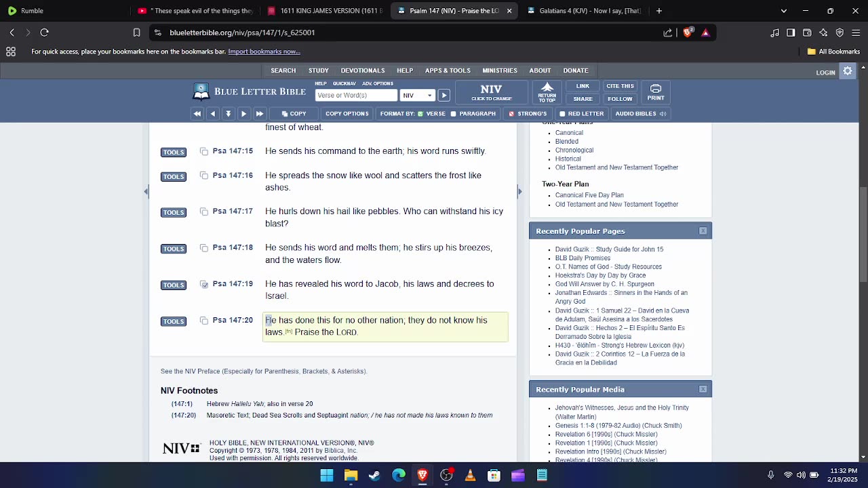The image size is (868, 488).
Task: Click the Login link
Action: (x=825, y=73)
